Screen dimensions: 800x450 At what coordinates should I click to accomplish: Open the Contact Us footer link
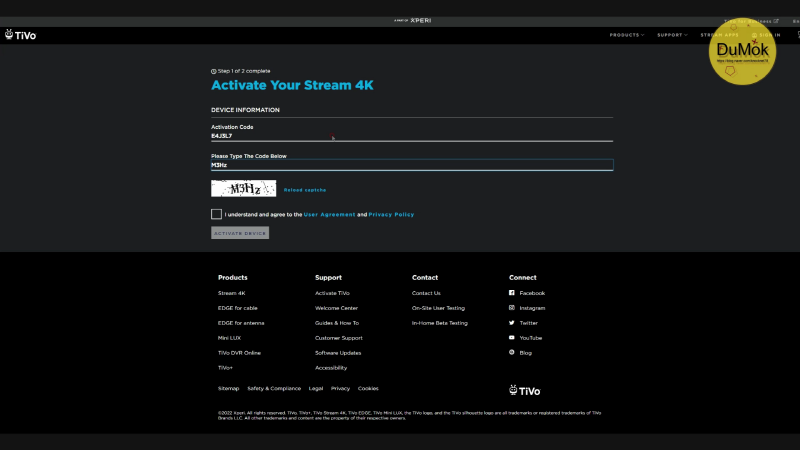pos(426,293)
